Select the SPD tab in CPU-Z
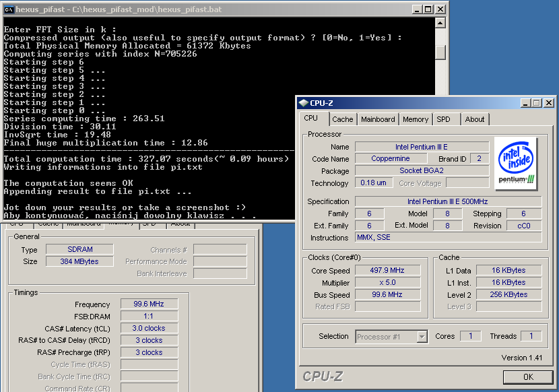Screen dimensions: 559x392 (x=443, y=119)
